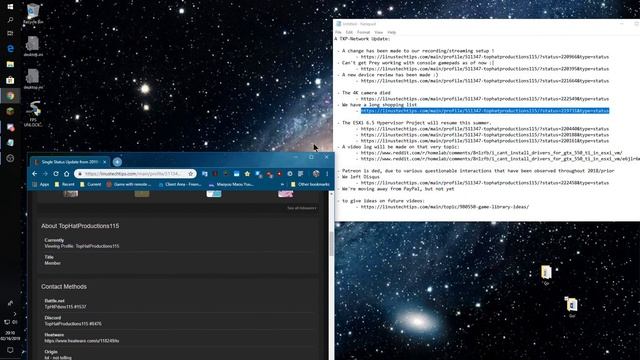The width and height of the screenshot is (640, 360).
Task: Open the Recent bookmarks folder
Action: pyautogui.click(x=64, y=184)
